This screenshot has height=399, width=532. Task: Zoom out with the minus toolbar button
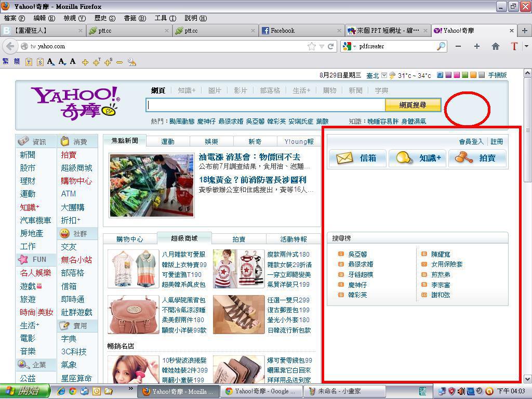pyautogui.click(x=458, y=46)
